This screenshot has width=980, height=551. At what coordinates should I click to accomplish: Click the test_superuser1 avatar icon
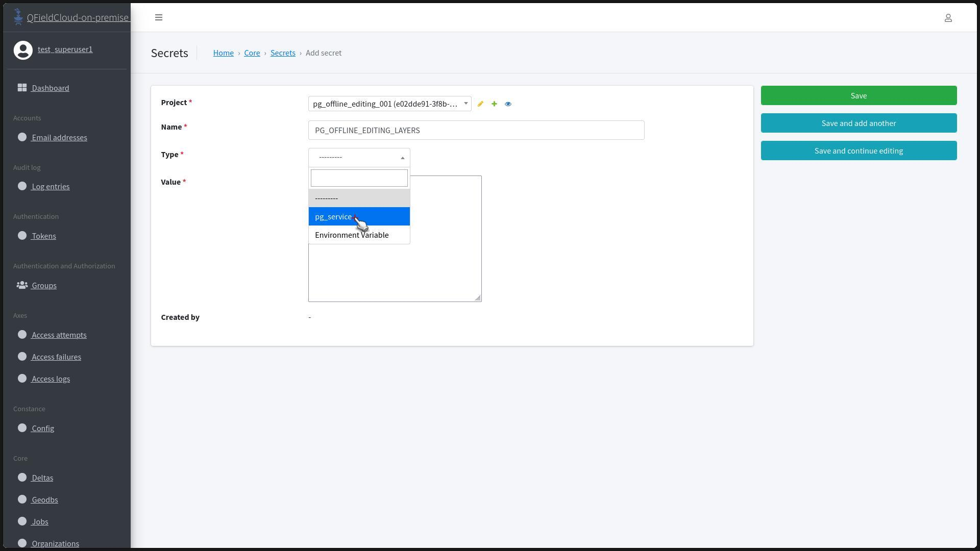[23, 50]
